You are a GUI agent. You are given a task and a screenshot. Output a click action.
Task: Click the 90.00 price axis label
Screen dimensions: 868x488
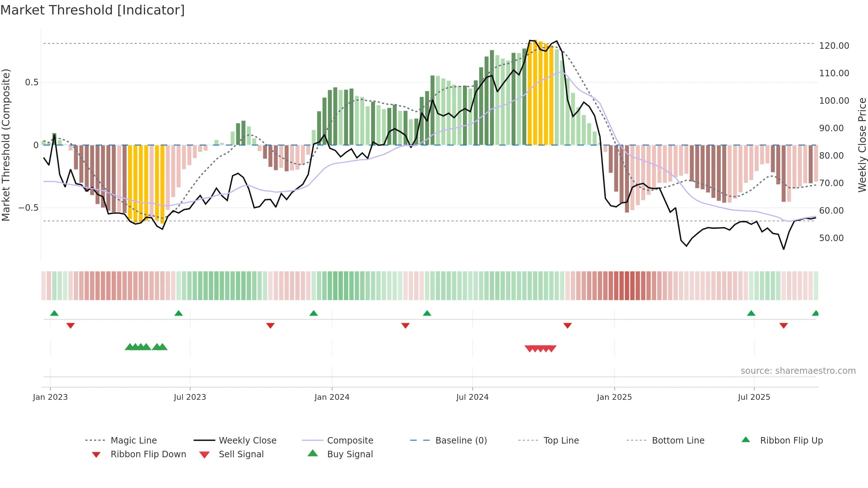point(831,128)
